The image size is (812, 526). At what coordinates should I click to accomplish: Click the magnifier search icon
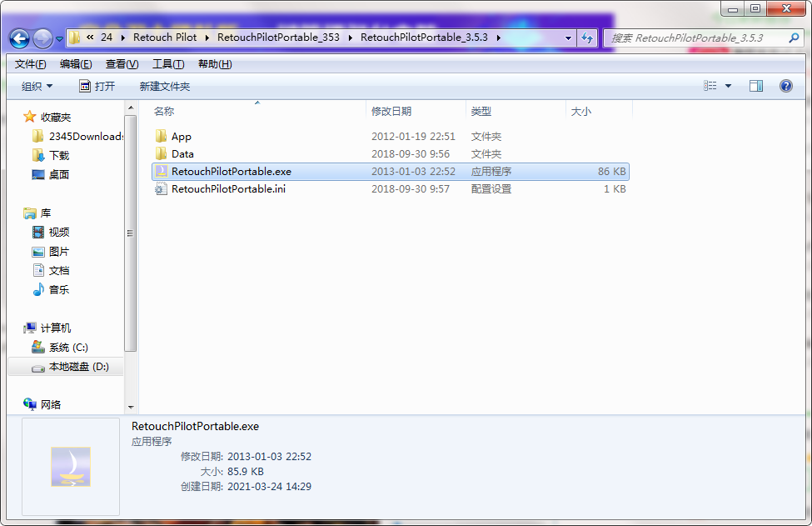coord(794,38)
